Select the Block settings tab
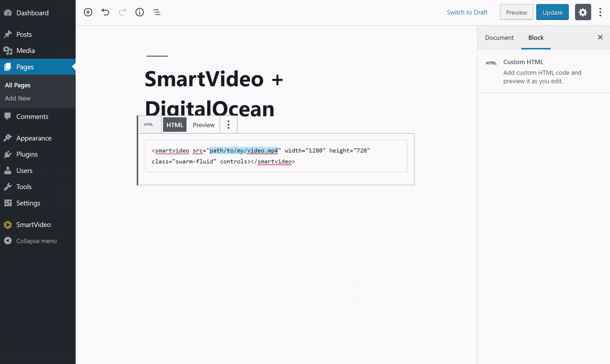The width and height of the screenshot is (610, 364). tap(536, 37)
